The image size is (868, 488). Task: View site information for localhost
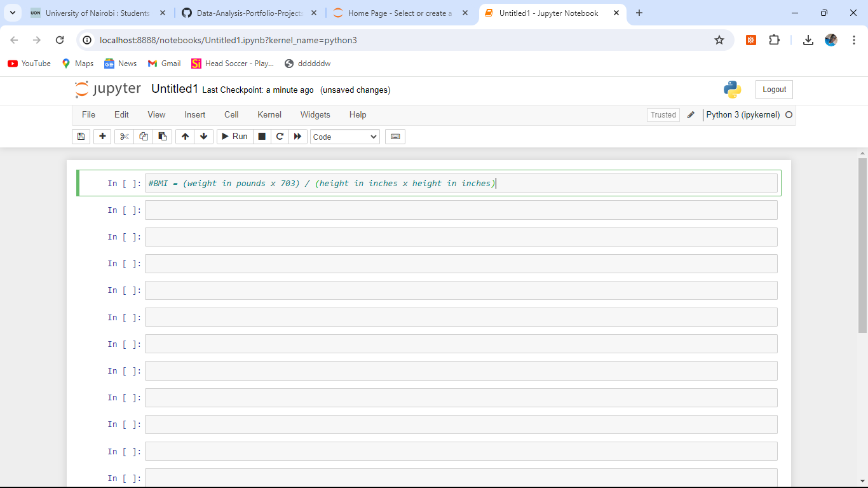88,40
